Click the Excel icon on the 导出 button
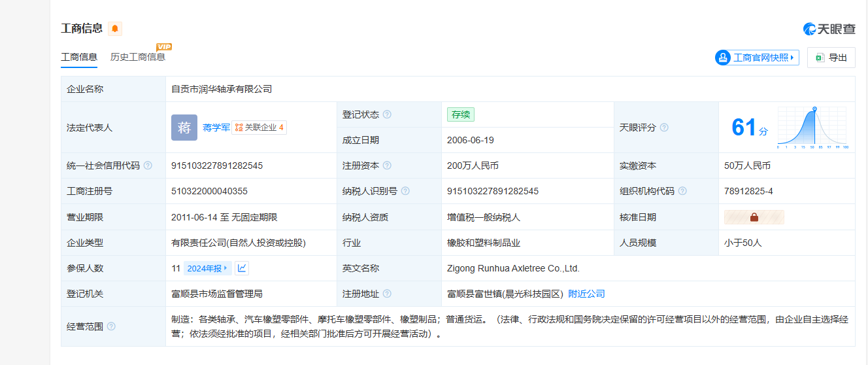868x365 pixels. 820,58
